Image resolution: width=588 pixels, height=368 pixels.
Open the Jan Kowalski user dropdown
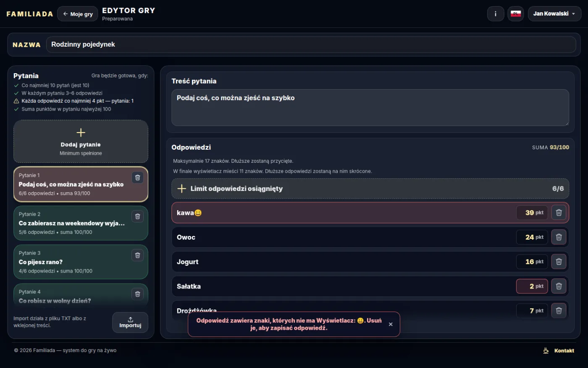(554, 14)
